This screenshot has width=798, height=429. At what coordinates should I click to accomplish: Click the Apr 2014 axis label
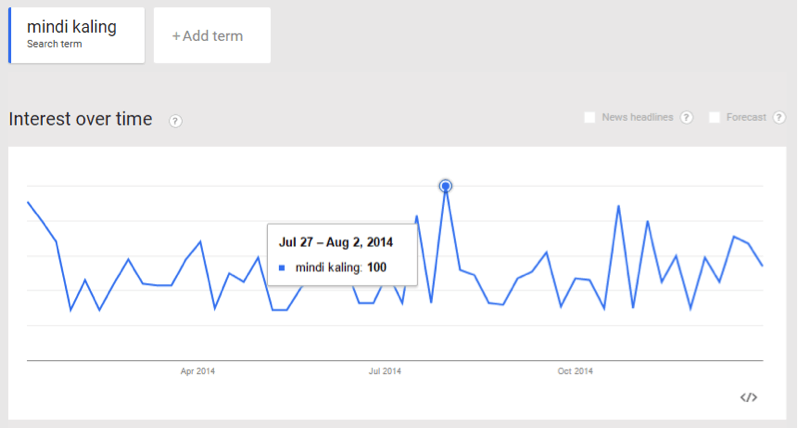pos(197,371)
